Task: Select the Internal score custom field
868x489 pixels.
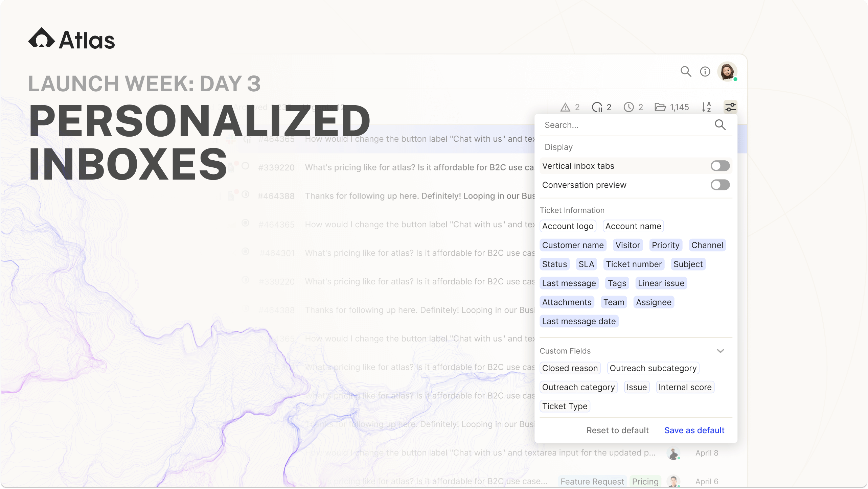Action: (685, 387)
